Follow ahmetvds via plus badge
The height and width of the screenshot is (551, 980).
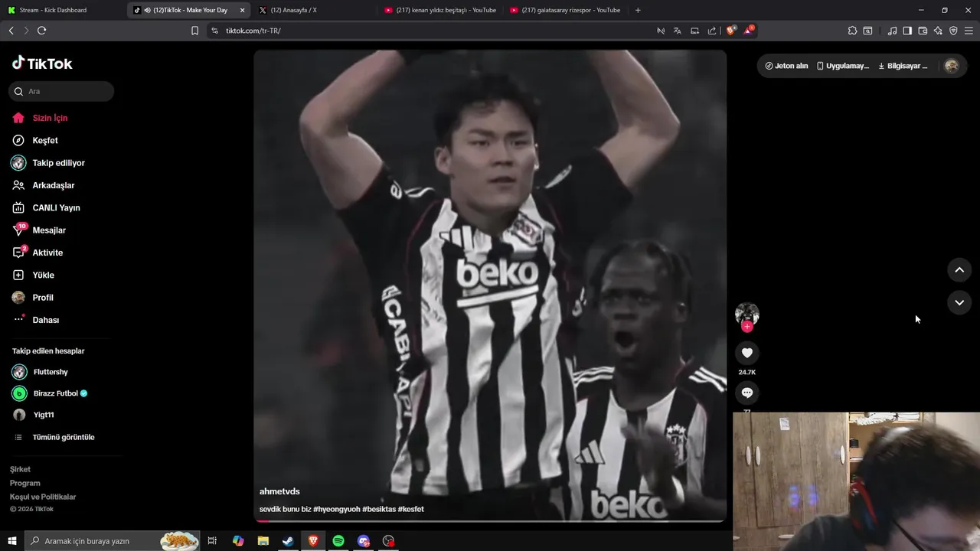(747, 327)
